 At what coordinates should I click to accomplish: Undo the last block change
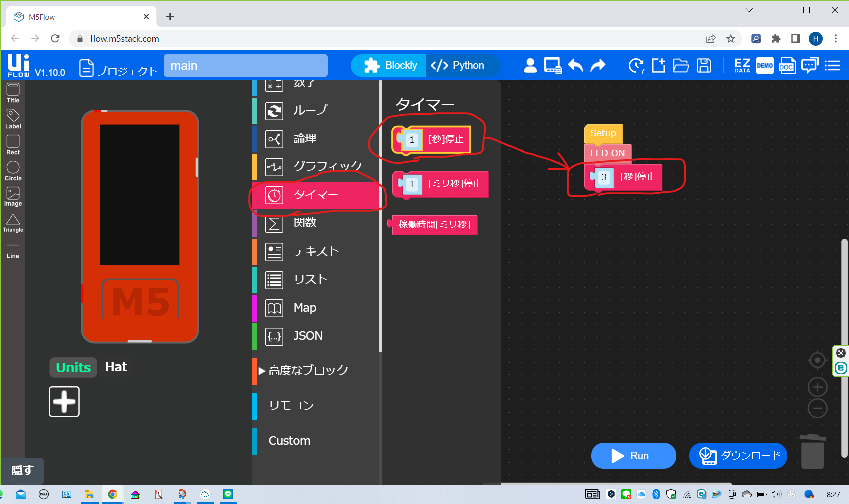[576, 66]
